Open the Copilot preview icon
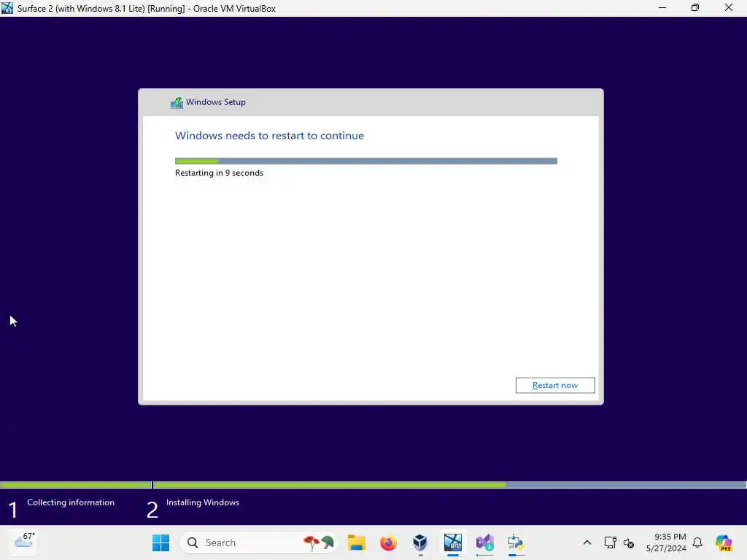Image resolution: width=747 pixels, height=560 pixels. tap(724, 542)
